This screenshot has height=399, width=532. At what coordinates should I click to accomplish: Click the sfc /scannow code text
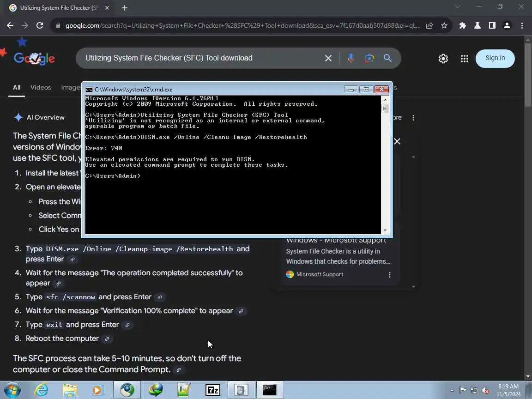coord(71,297)
